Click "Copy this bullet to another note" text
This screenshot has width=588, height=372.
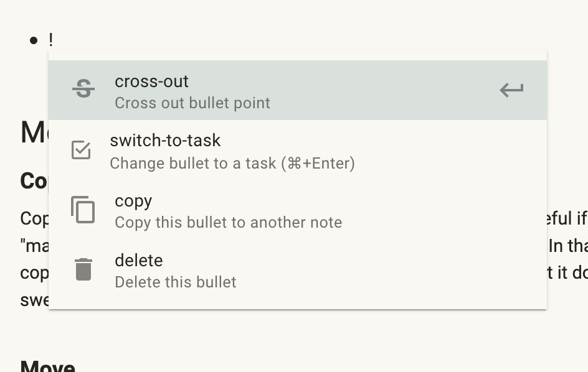click(x=229, y=222)
